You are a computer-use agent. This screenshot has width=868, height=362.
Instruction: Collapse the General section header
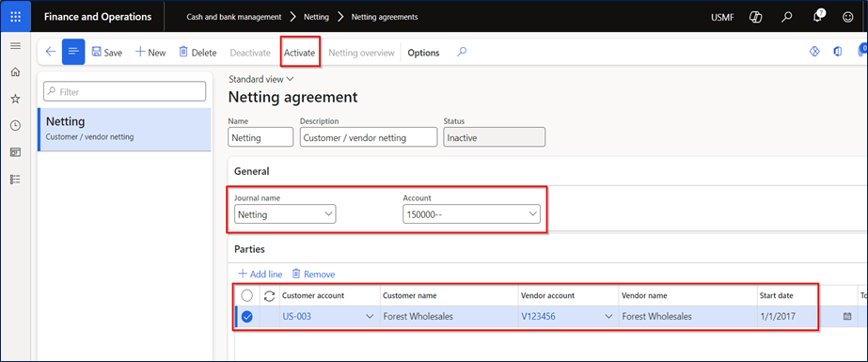(252, 171)
